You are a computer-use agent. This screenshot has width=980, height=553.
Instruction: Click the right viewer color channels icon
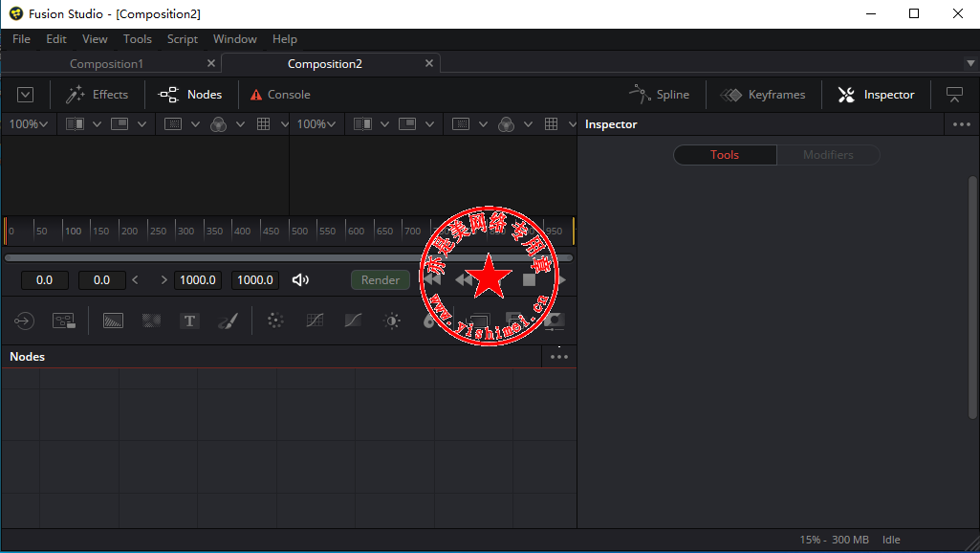click(x=506, y=124)
